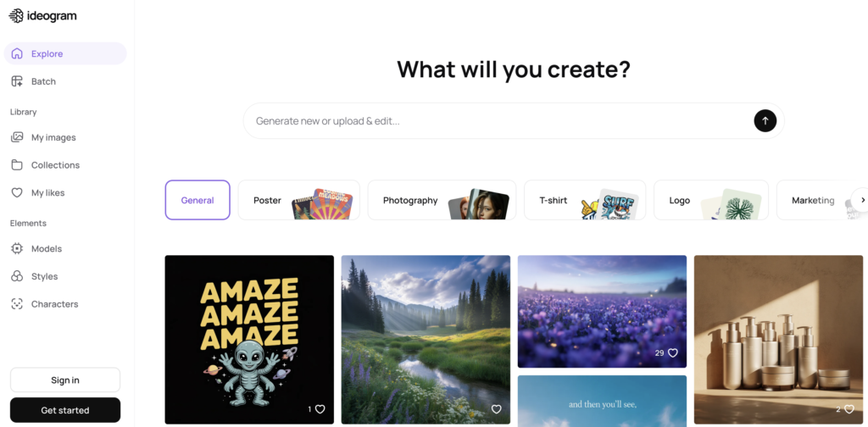
Task: Click the Sign in button
Action: pyautogui.click(x=65, y=380)
